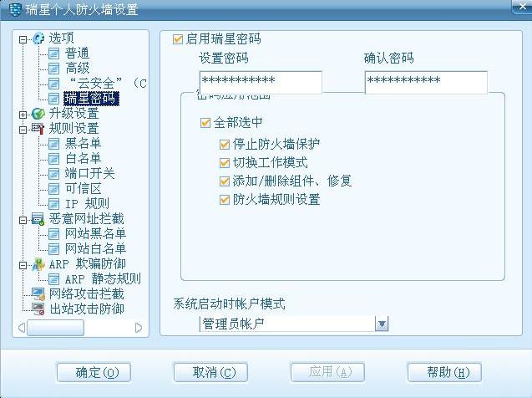Click the gear icon beside 选项
Screen dimensions: 532x398
click(x=38, y=38)
